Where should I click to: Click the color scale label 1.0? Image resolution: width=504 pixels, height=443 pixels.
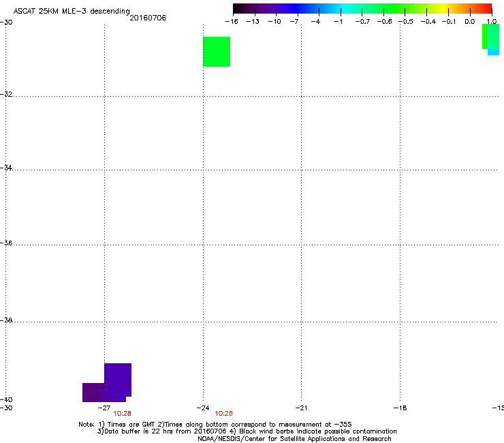(492, 22)
